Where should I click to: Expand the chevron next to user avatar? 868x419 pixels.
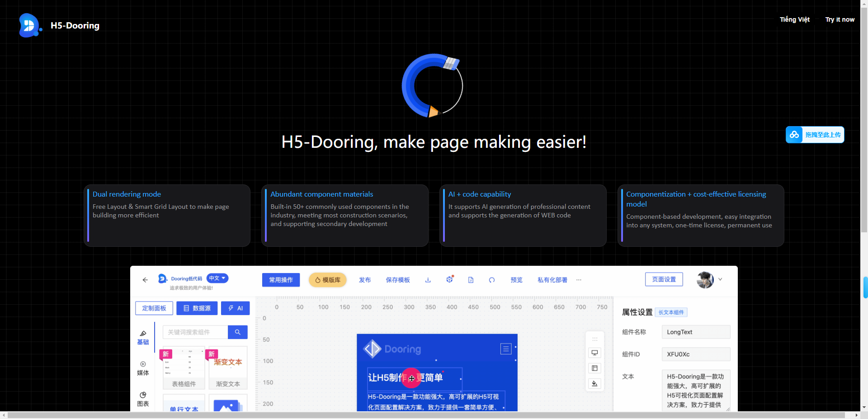pyautogui.click(x=720, y=279)
